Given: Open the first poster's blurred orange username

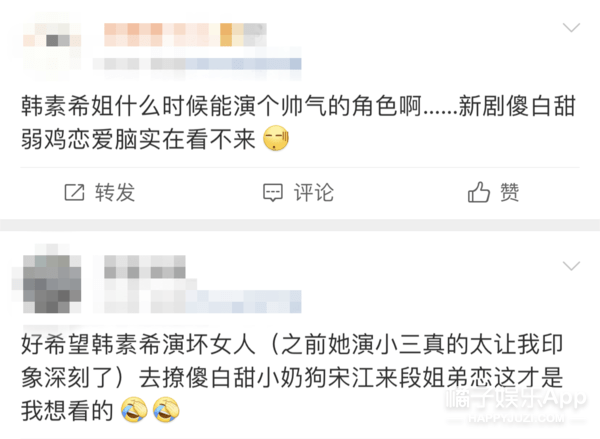Looking at the screenshot, I should pos(185,35).
